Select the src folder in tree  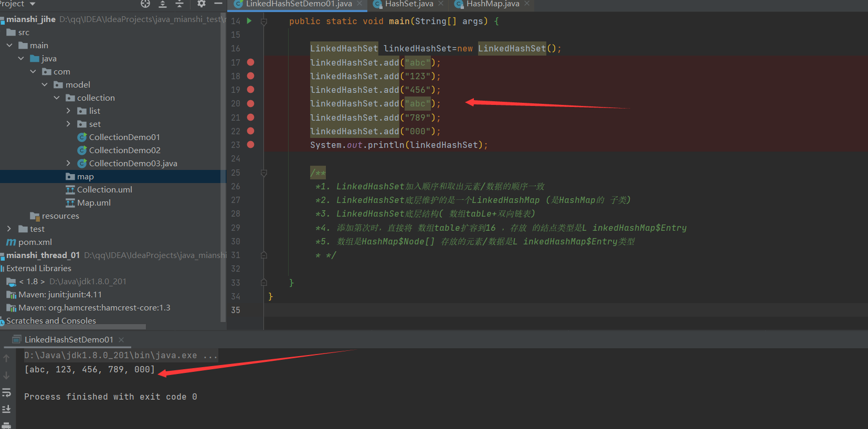tap(24, 33)
